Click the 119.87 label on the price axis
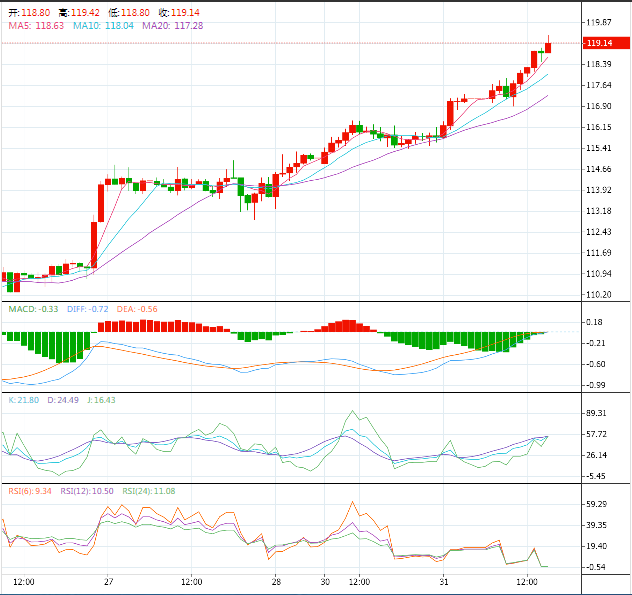This screenshot has height=595, width=632. point(600,22)
